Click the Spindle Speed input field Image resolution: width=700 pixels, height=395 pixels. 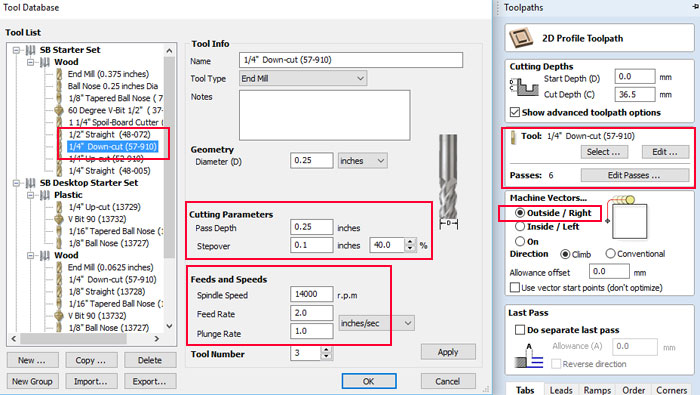coord(311,294)
